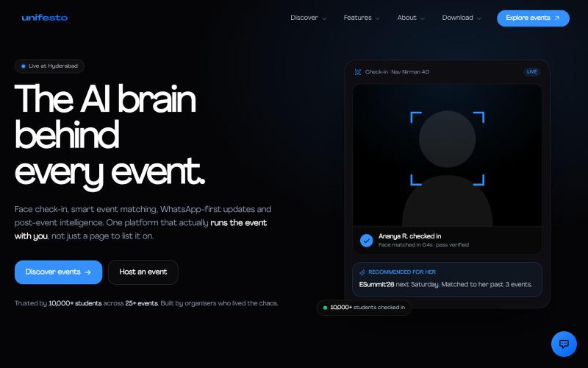Click the blue checkmark next to Ananya R.
Screen dimensions: 588x368
pyautogui.click(x=366, y=241)
